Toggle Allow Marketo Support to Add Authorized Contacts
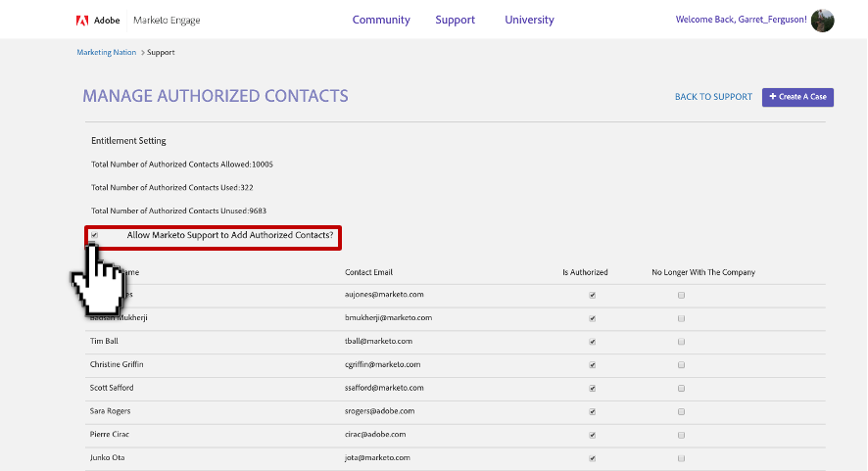The height and width of the screenshot is (471, 868). [94, 235]
